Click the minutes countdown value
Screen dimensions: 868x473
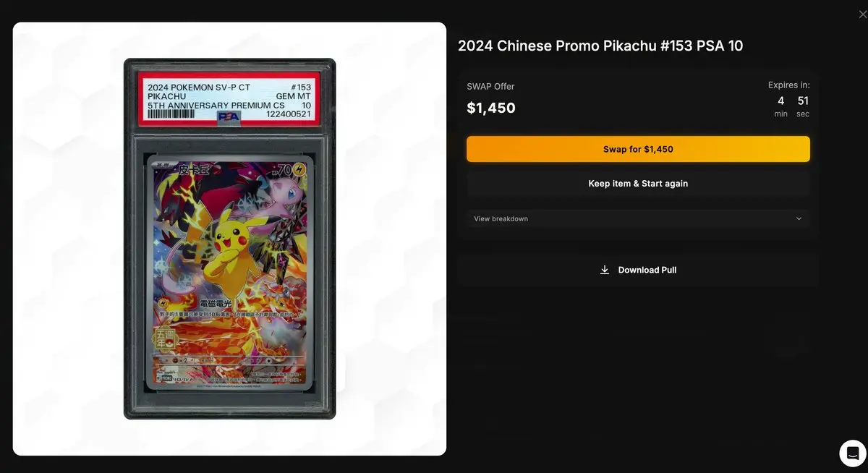click(x=781, y=101)
